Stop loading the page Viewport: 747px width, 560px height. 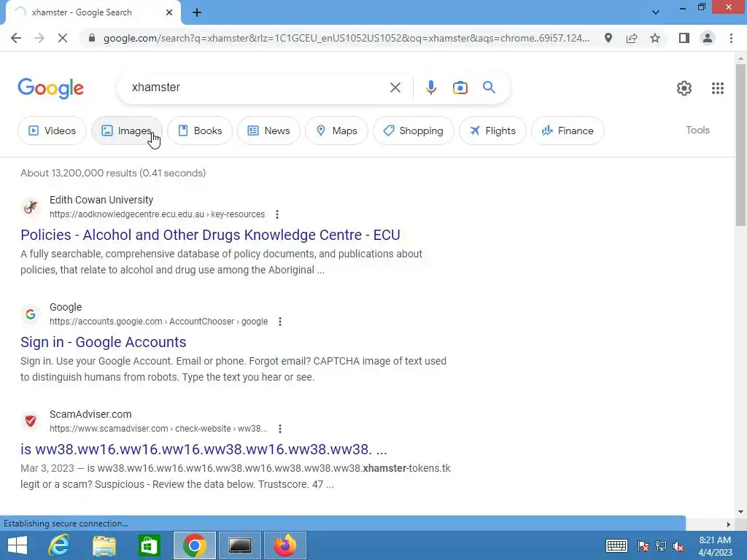63,38
